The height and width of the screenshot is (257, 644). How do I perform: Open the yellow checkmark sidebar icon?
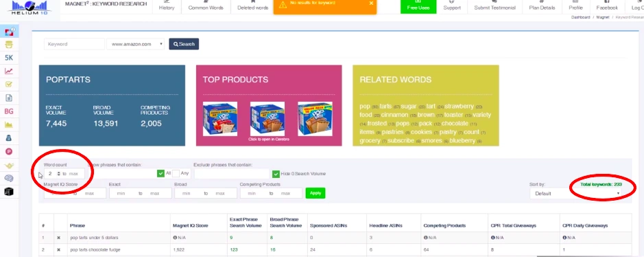tap(9, 85)
